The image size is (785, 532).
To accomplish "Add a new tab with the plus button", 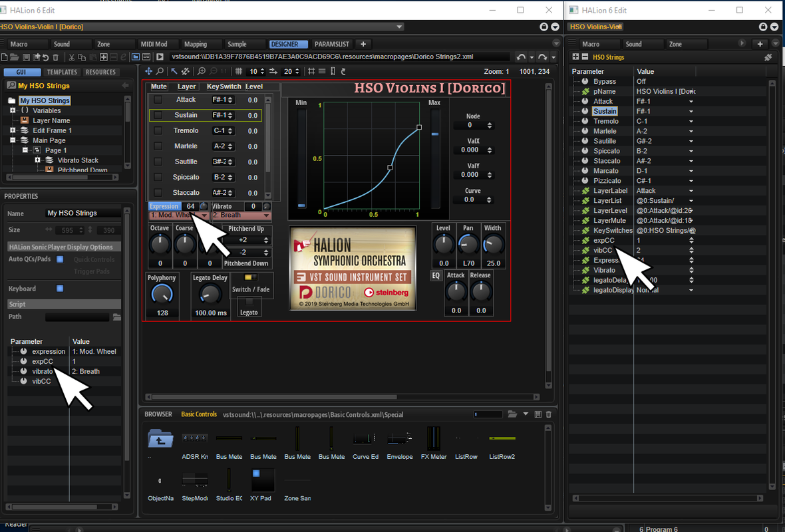I will [363, 44].
